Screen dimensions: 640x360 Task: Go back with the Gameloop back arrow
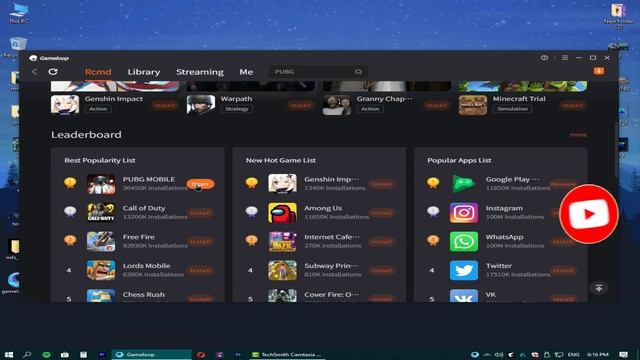coord(35,72)
